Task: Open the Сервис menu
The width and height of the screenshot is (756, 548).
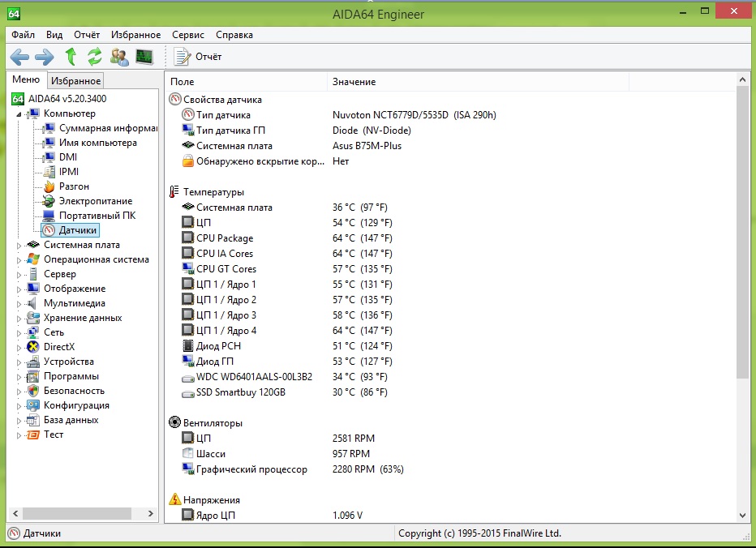Action: click(188, 35)
